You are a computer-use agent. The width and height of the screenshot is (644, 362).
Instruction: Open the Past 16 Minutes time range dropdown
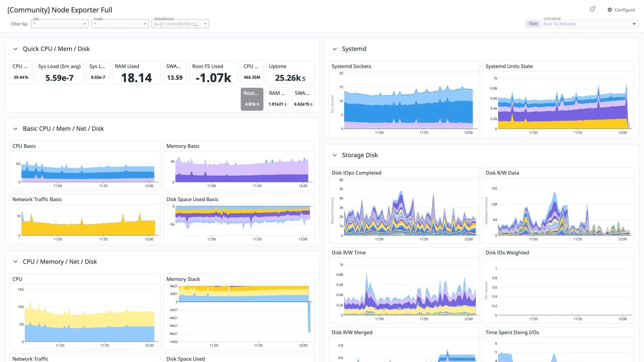tap(582, 24)
